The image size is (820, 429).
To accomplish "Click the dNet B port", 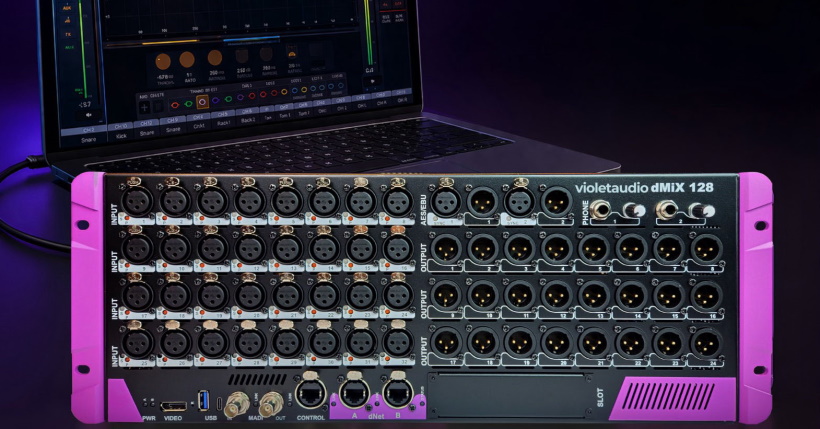I will point(398,393).
